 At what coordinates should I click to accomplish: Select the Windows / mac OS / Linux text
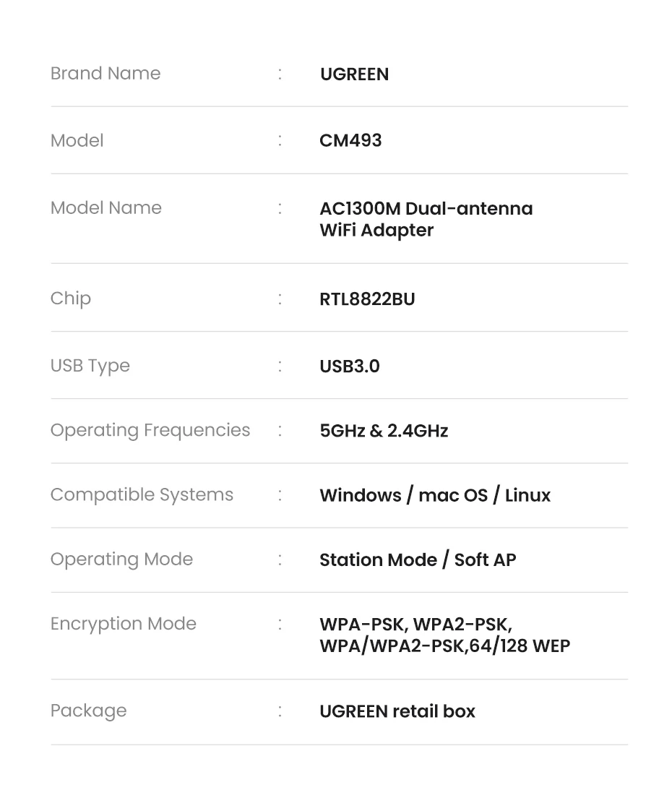[x=435, y=496]
